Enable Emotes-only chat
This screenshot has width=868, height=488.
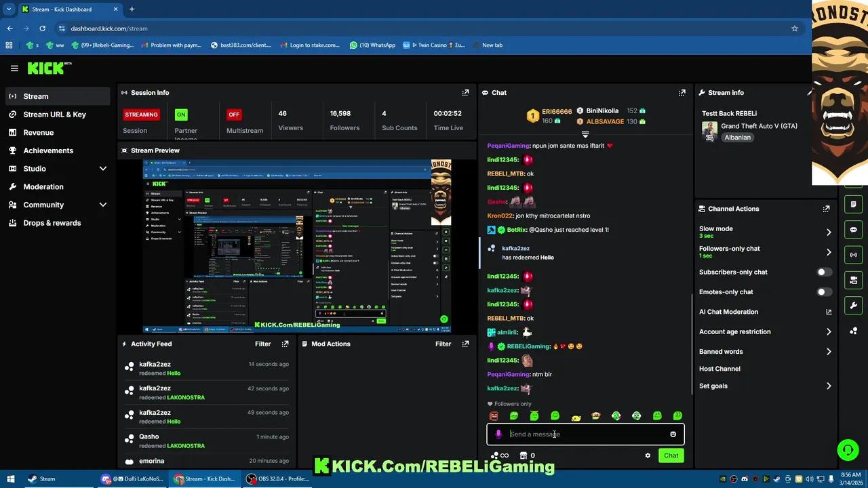[x=823, y=291]
